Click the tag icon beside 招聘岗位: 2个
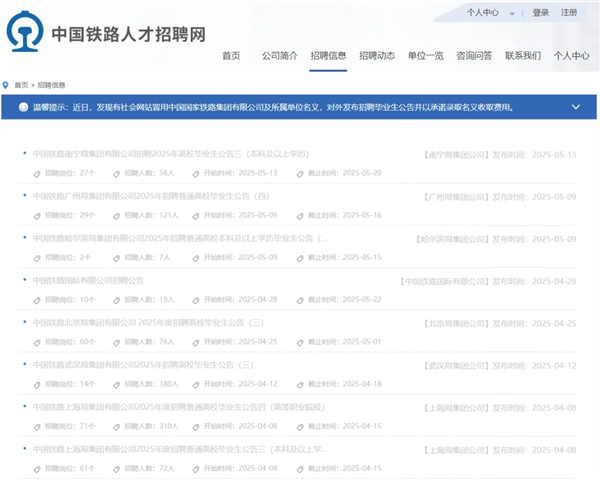600x481 pixels. (x=37, y=258)
